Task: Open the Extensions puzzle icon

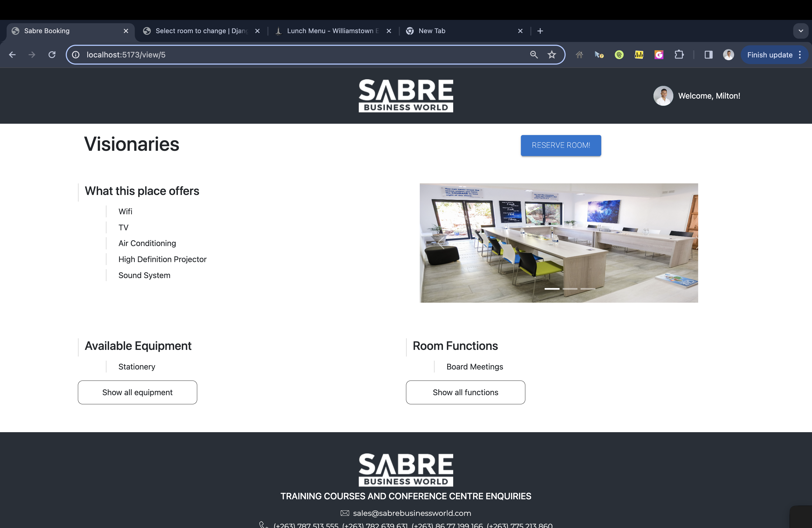Action: (679, 55)
